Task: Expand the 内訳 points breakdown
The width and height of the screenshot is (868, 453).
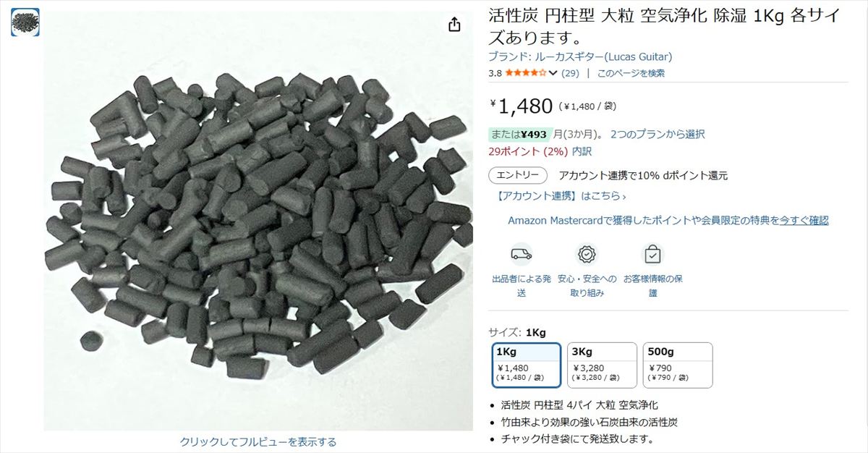Action: point(582,151)
